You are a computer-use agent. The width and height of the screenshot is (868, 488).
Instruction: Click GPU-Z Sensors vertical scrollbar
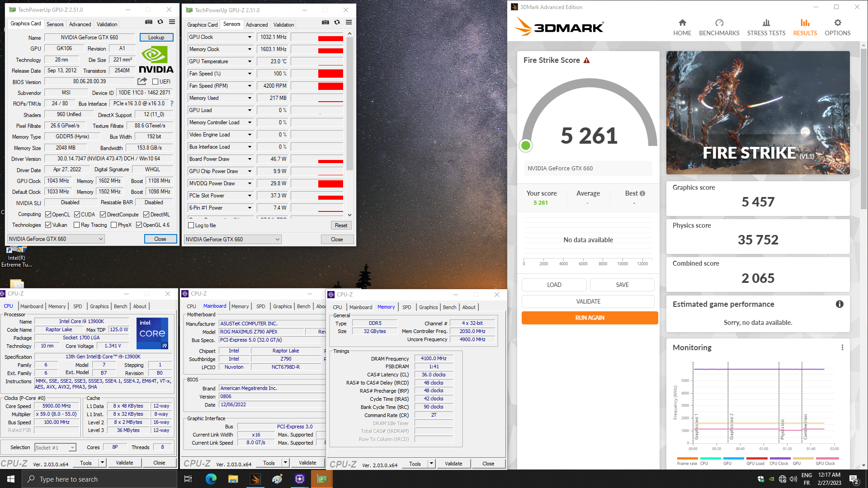349,104
